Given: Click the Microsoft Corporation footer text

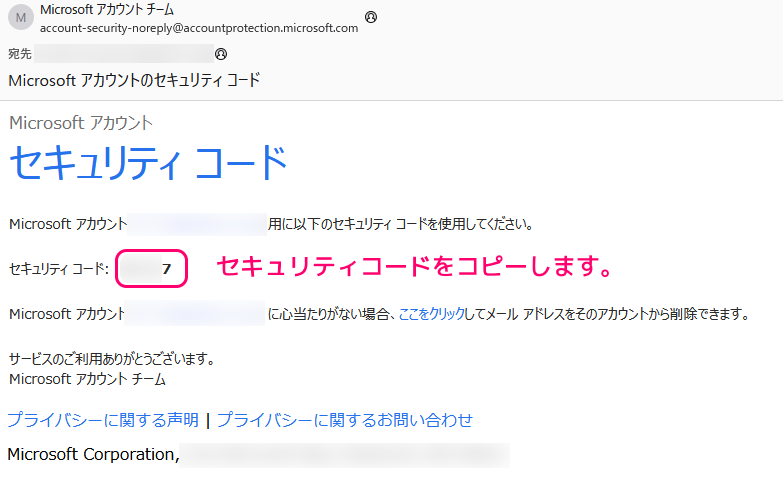Looking at the screenshot, I should click(93, 455).
